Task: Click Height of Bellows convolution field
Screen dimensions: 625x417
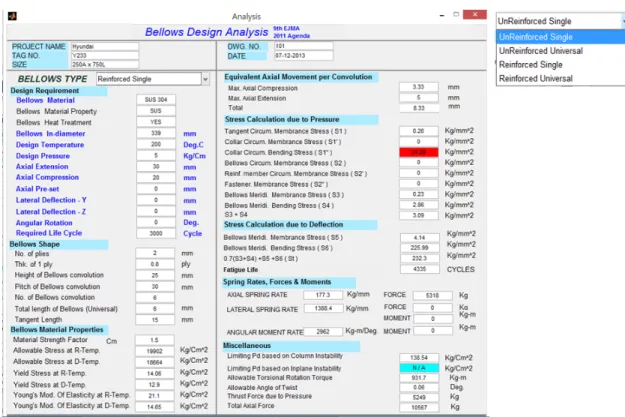Action: coord(155,275)
